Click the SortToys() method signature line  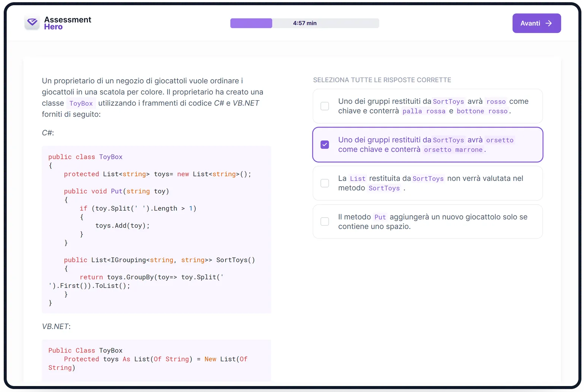click(159, 260)
